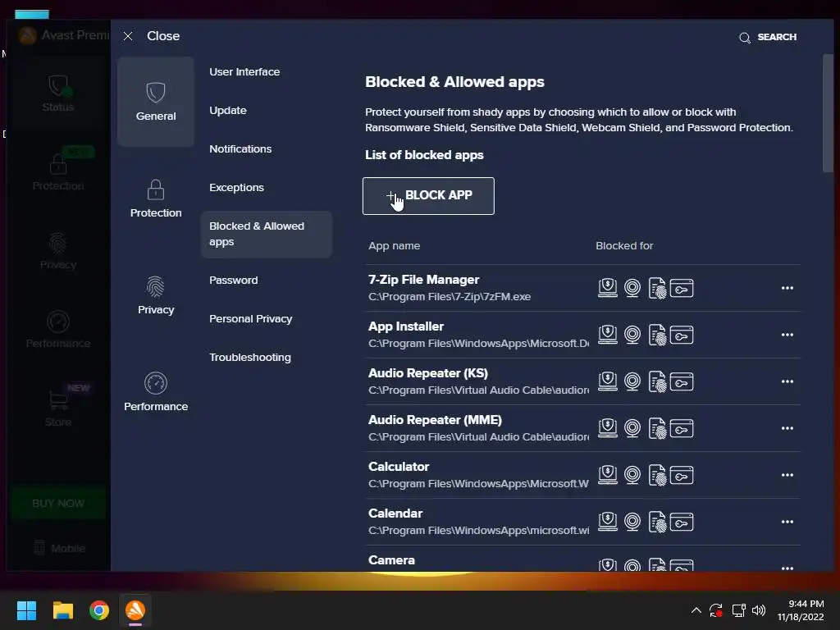The height and width of the screenshot is (630, 840).
Task: Open Google Chrome from the taskbar
Action: pyautogui.click(x=99, y=610)
